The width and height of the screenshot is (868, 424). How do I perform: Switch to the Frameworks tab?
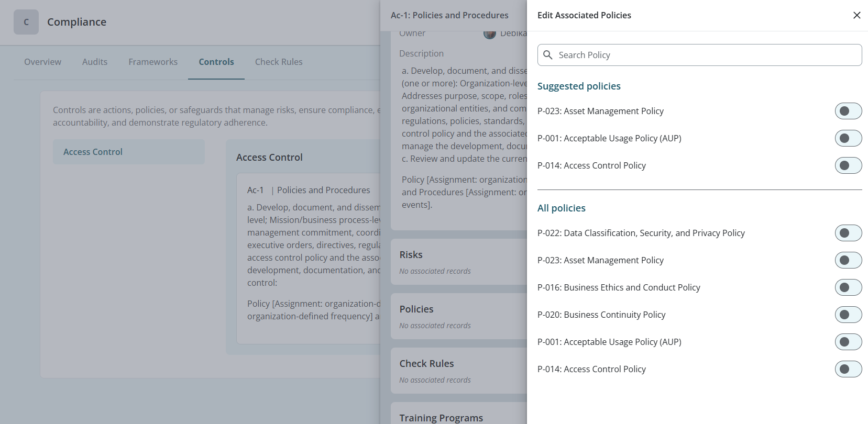152,62
